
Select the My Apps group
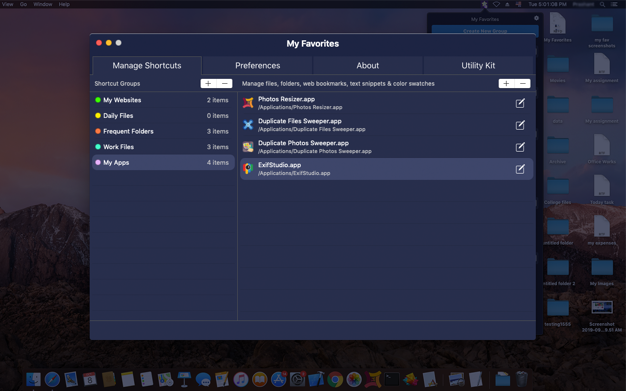click(x=163, y=163)
